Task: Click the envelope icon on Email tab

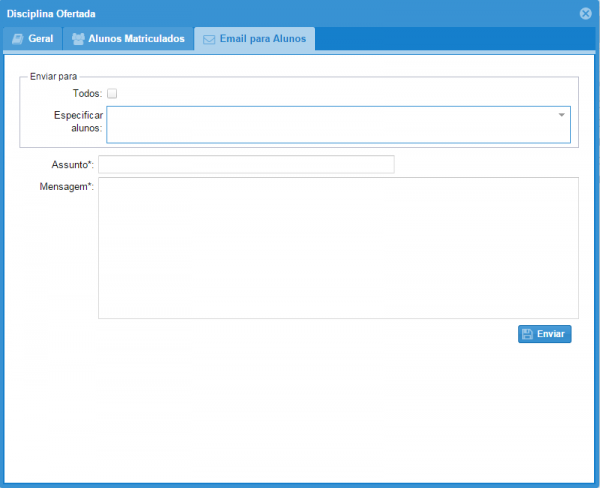Action: click(x=209, y=39)
